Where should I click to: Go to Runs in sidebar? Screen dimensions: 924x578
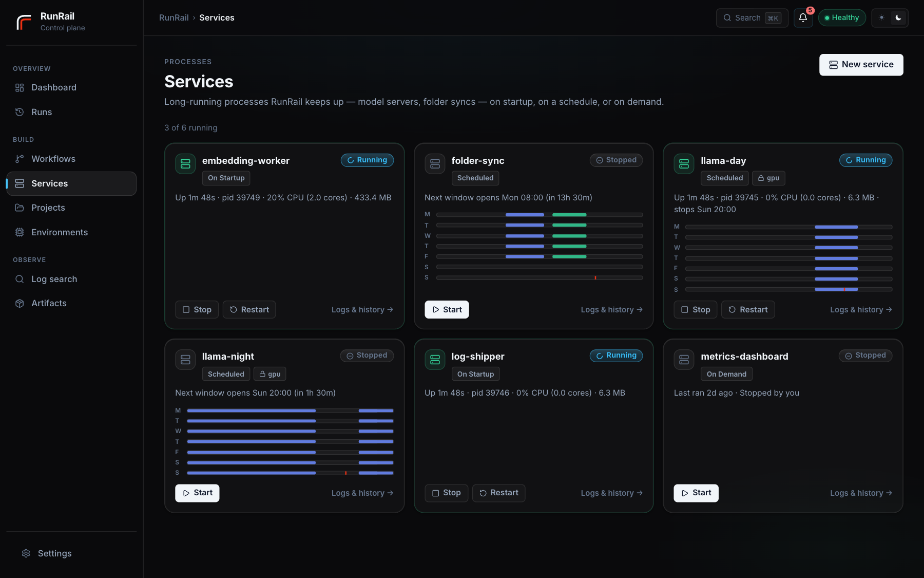pyautogui.click(x=71, y=113)
